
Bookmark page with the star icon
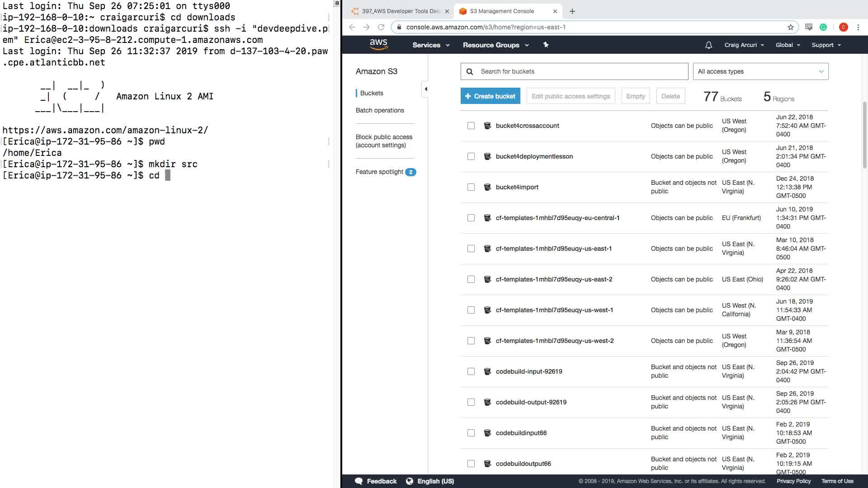[790, 27]
